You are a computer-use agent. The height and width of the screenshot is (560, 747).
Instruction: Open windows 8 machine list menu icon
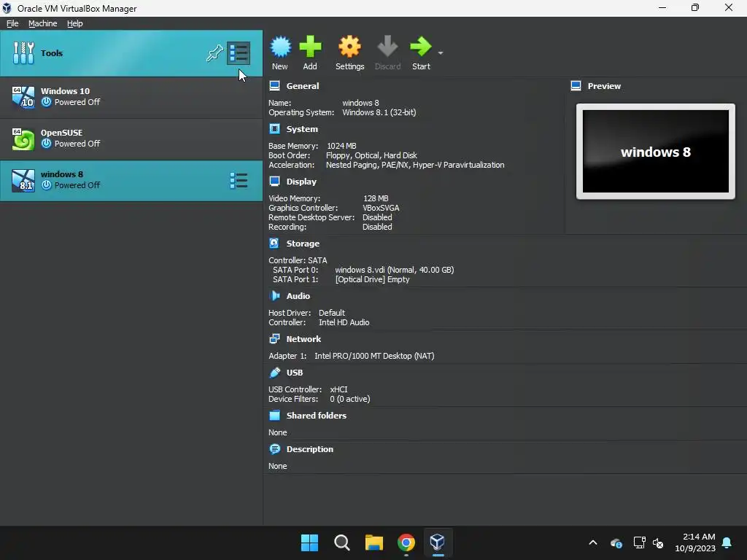239,181
